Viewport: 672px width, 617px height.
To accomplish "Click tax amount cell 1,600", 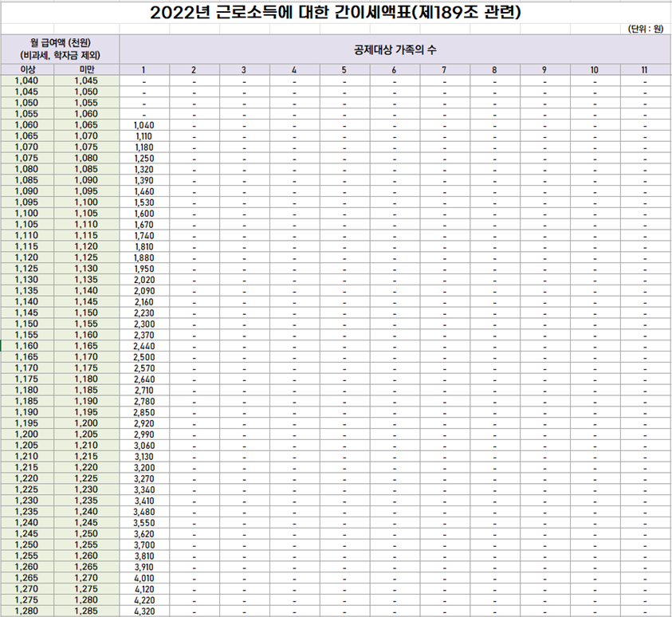I will click(144, 214).
